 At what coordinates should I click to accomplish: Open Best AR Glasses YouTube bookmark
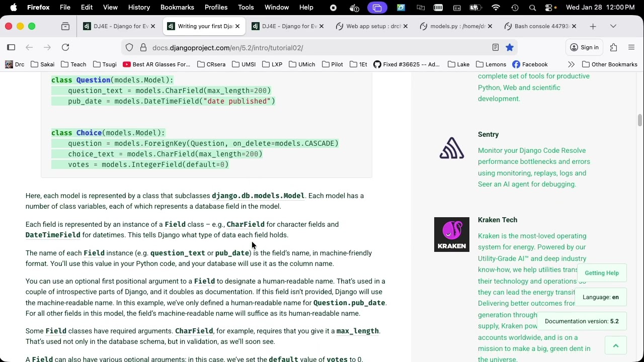click(156, 64)
